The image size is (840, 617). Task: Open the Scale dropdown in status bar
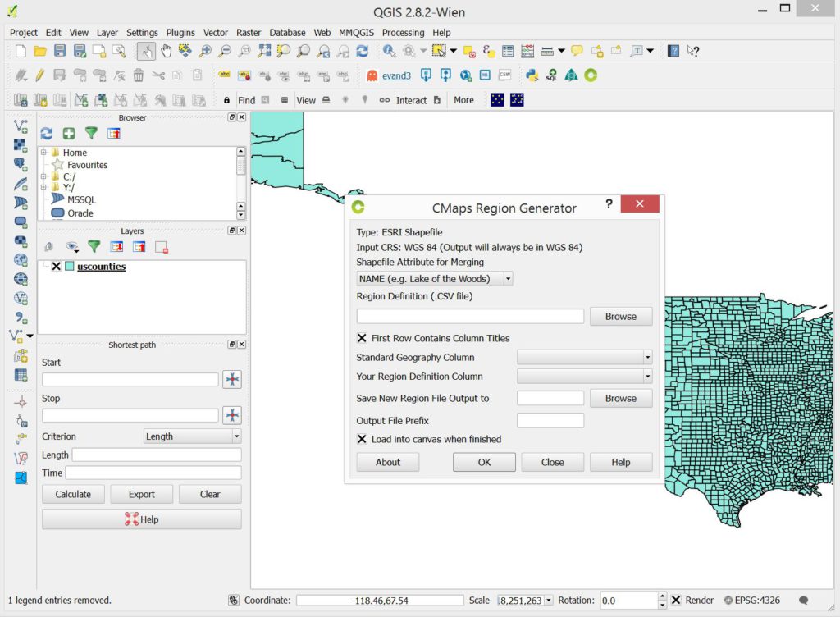549,601
